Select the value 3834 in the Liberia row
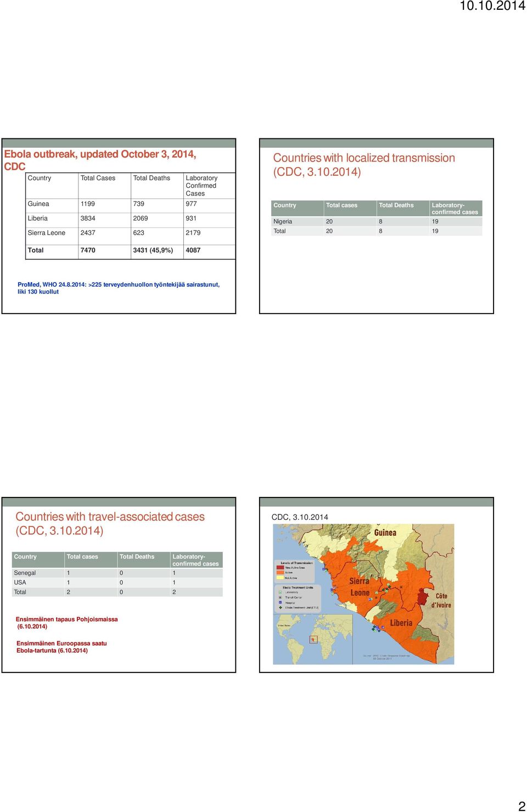The height and width of the screenshot is (812, 527). [x=88, y=219]
